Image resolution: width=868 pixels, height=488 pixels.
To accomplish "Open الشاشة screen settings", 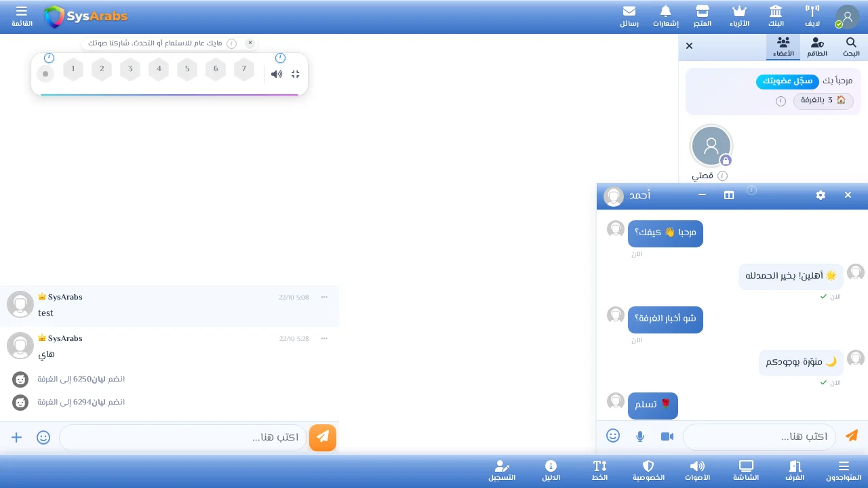I will point(746,471).
